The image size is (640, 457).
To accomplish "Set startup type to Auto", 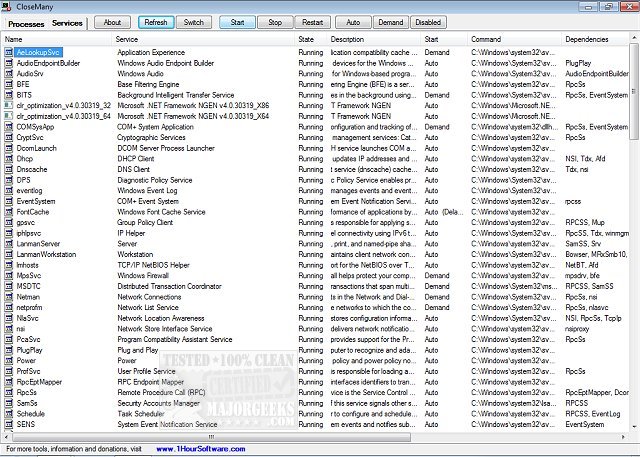I will tap(353, 22).
